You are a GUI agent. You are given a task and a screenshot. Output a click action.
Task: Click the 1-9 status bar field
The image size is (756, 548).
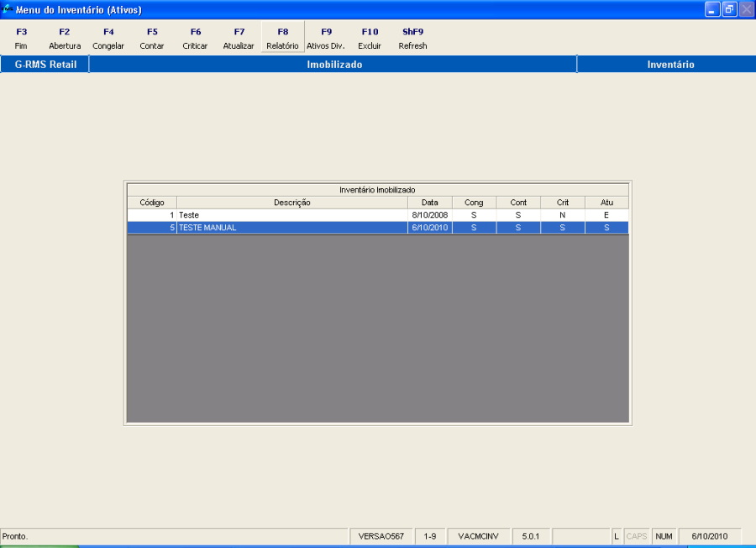click(430, 536)
